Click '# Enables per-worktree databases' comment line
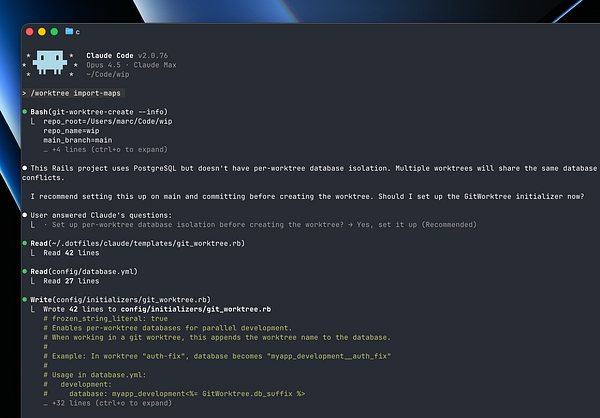 [168, 328]
